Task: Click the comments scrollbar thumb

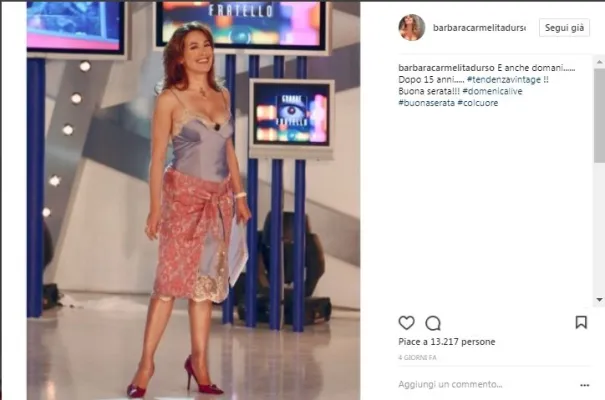Action: point(599,116)
